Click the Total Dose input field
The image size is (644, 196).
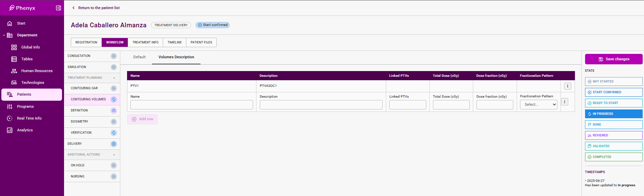coord(451,105)
